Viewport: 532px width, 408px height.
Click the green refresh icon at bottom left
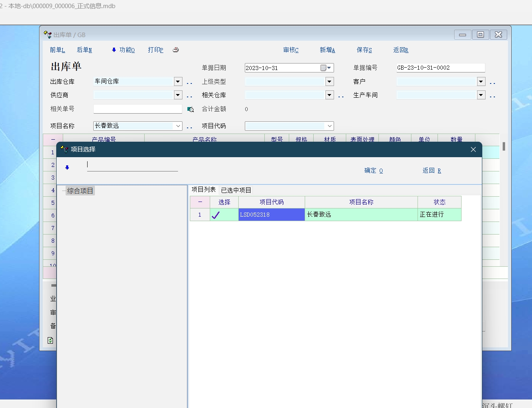click(x=50, y=340)
